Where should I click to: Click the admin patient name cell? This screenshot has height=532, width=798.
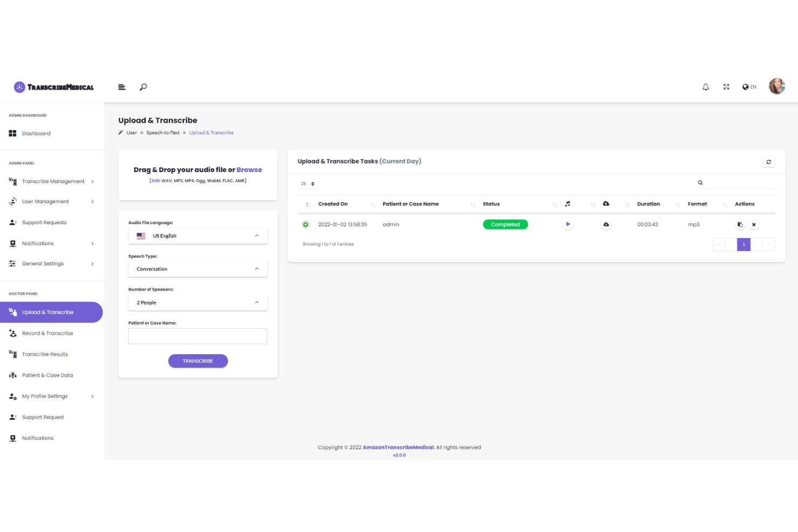pyautogui.click(x=391, y=224)
